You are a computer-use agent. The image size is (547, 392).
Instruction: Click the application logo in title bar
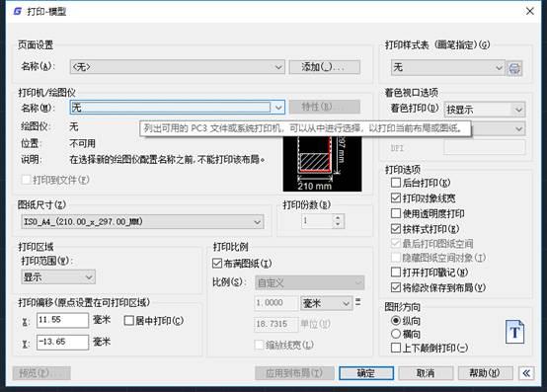click(x=18, y=11)
